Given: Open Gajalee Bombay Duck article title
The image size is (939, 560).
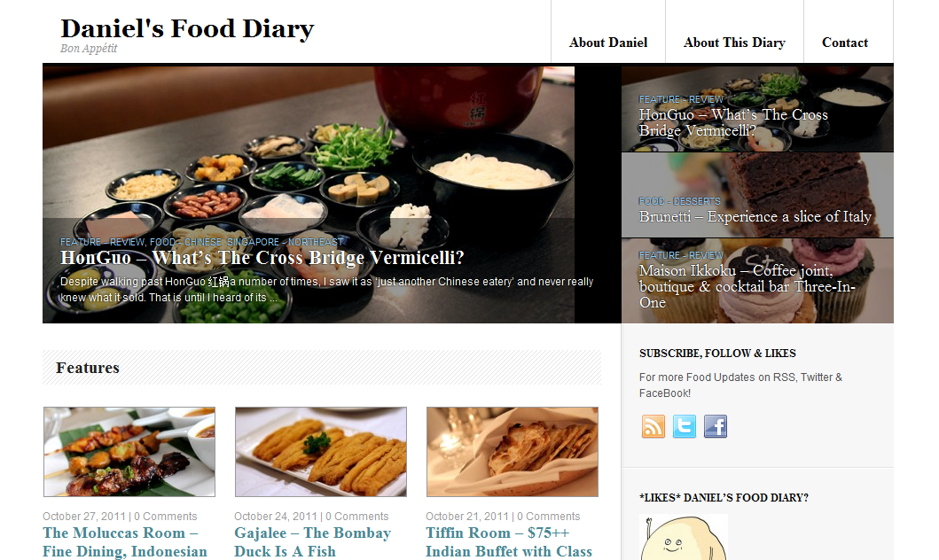Looking at the screenshot, I should (313, 542).
